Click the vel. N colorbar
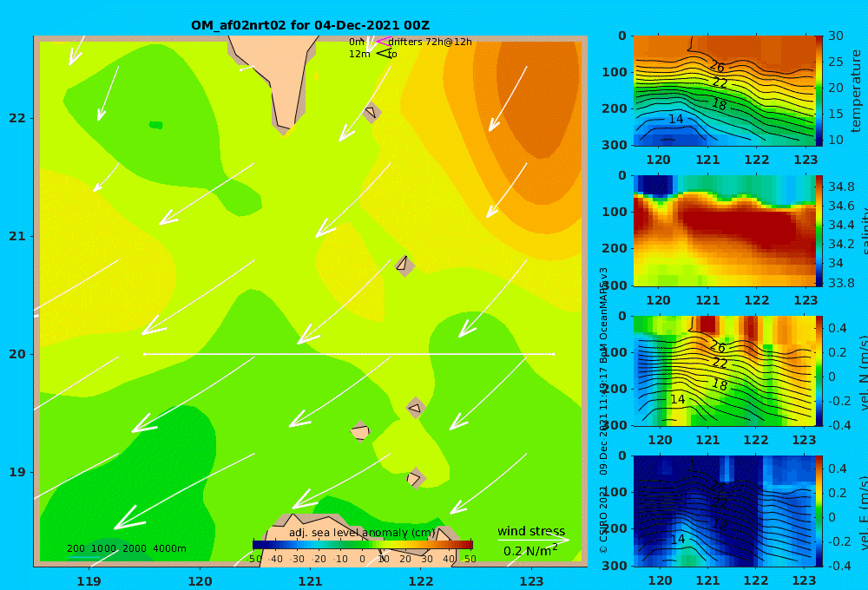Screen dimensions: 868x590 coord(819,370)
